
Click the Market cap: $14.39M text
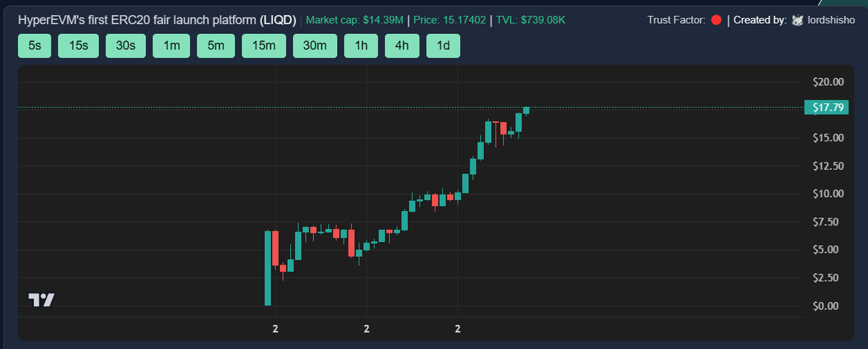point(354,20)
